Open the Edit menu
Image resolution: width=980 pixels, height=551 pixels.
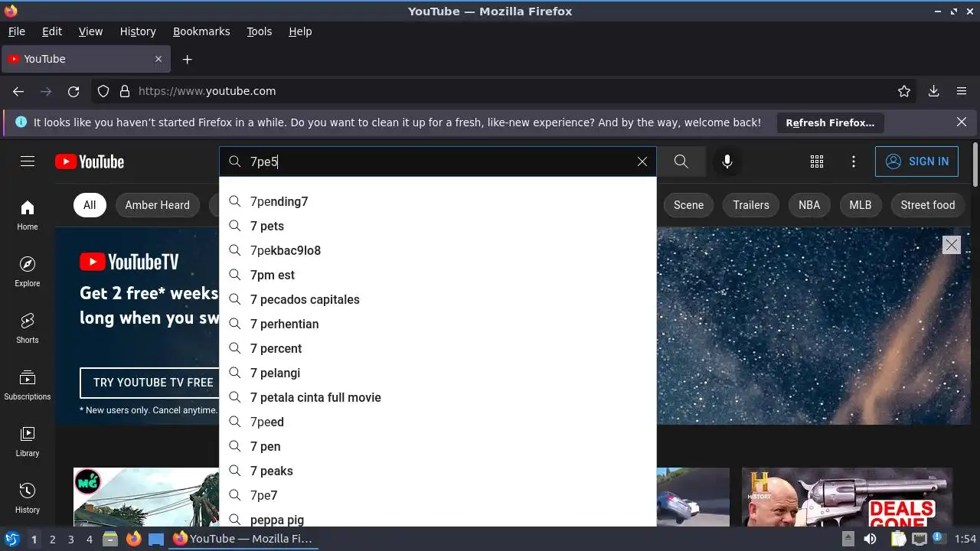coord(52,31)
